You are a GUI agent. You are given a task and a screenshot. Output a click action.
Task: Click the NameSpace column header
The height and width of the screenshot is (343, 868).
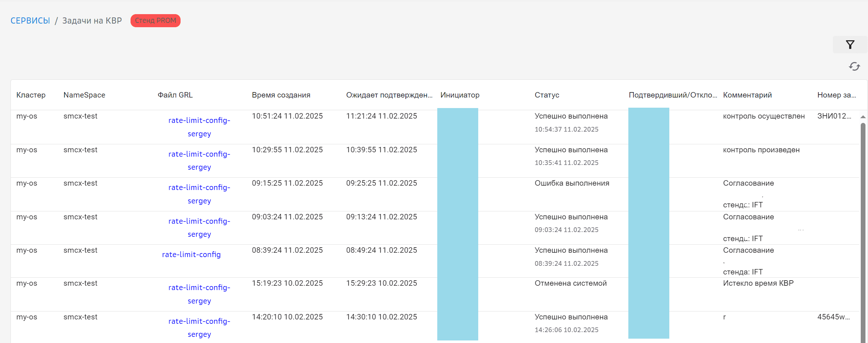pos(84,95)
